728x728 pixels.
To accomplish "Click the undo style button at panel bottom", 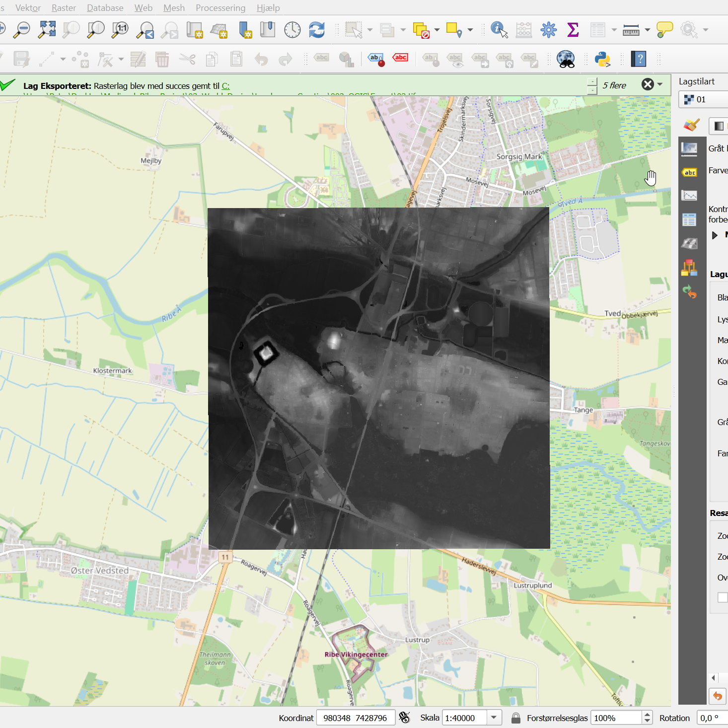I will point(718,696).
